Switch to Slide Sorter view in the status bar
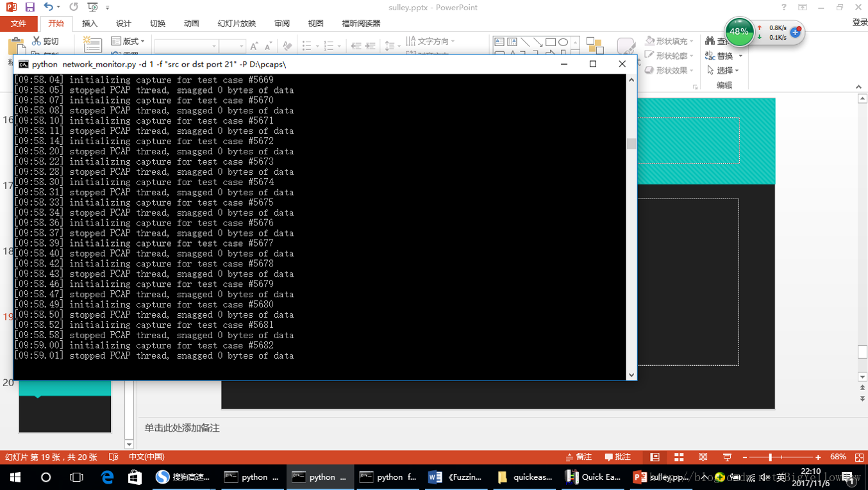The height and width of the screenshot is (490, 868). tap(679, 457)
